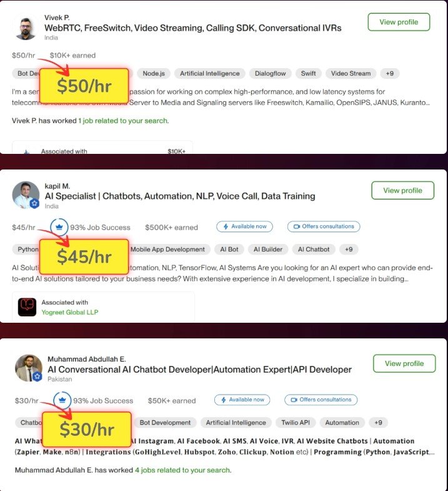The height and width of the screenshot is (491, 448).
Task: Click Vivek P.'s profile photo
Action: coord(26,28)
